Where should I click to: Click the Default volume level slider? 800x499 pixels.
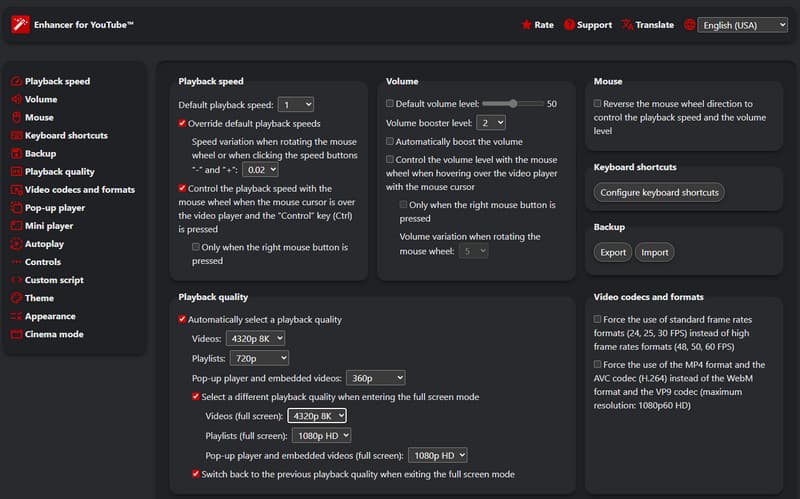[x=513, y=104]
